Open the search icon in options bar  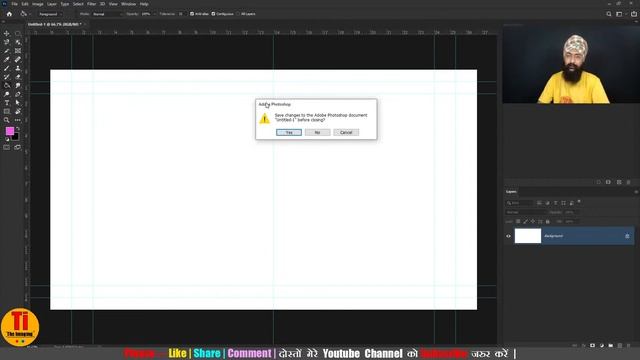pyautogui.click(x=609, y=14)
